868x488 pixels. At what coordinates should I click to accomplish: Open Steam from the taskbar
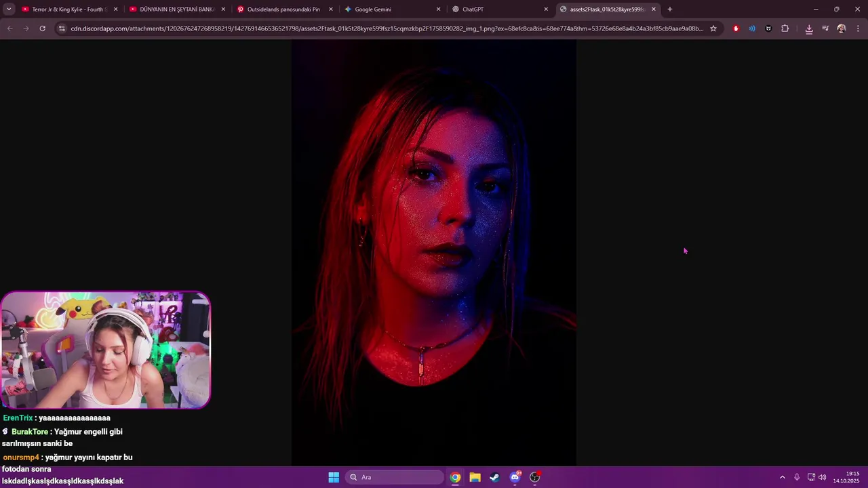click(x=495, y=477)
